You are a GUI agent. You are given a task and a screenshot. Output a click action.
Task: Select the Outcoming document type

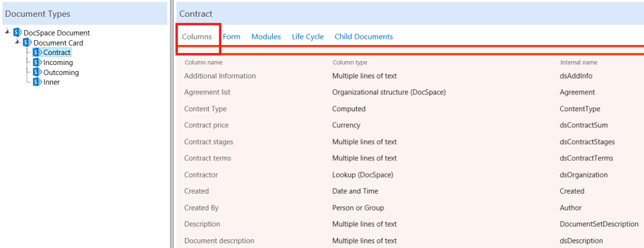point(61,72)
